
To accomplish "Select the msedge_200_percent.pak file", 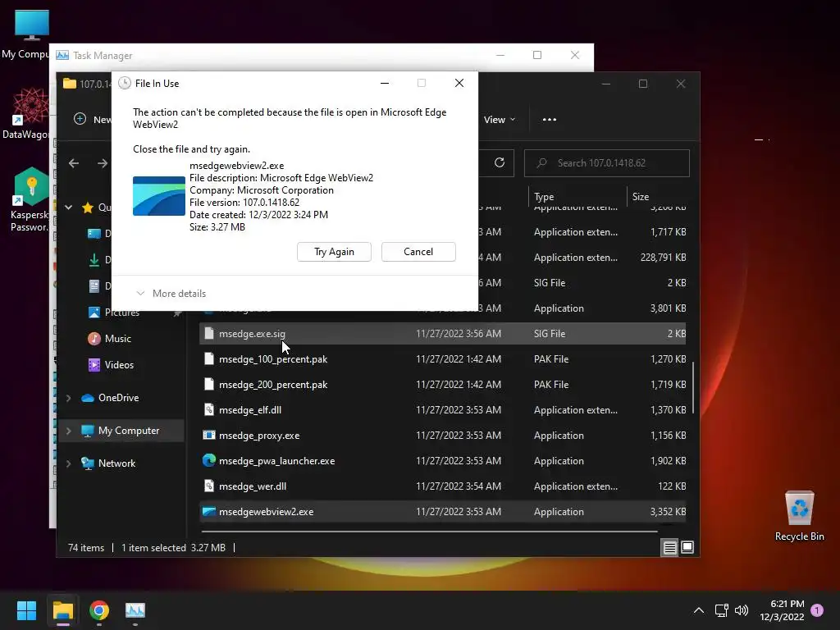I will [442, 384].
